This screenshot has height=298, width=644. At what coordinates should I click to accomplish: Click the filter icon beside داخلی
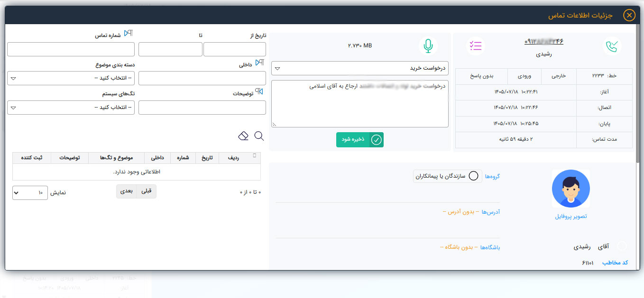(x=259, y=63)
